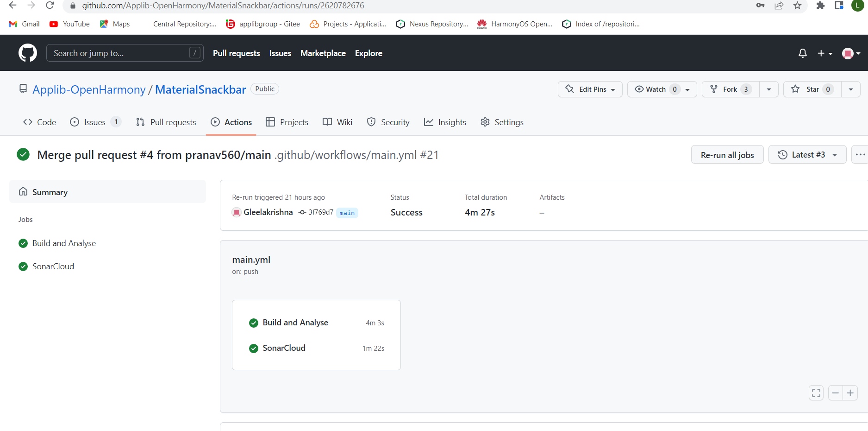Open the saved password key icon
Viewport: 868px width, 431px height.
click(x=760, y=6)
